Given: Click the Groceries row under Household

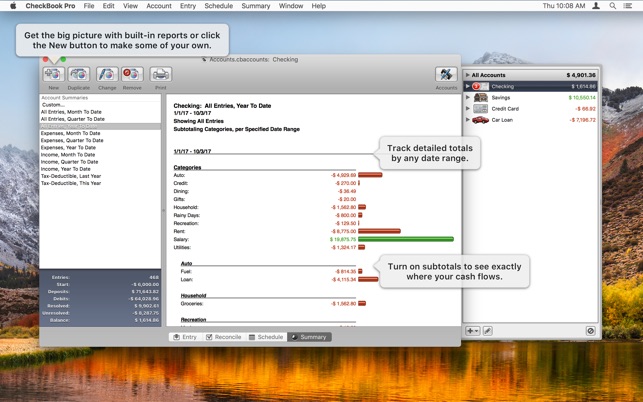Looking at the screenshot, I should (273, 304).
